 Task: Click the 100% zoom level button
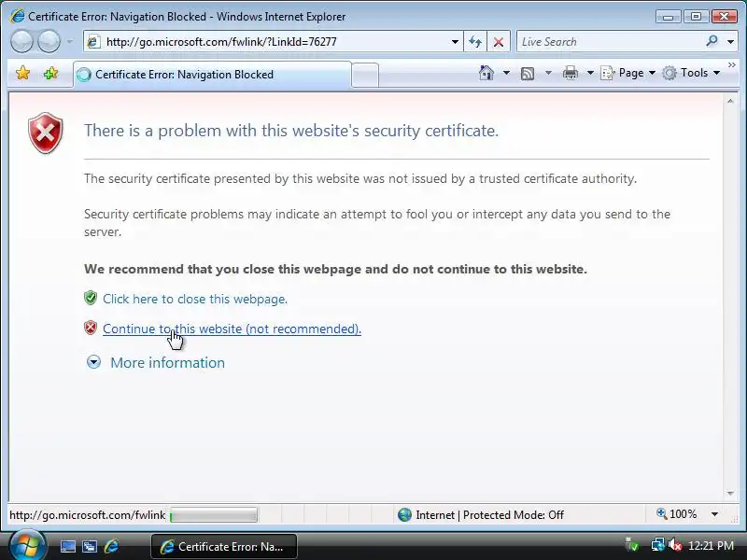pyautogui.click(x=677, y=514)
